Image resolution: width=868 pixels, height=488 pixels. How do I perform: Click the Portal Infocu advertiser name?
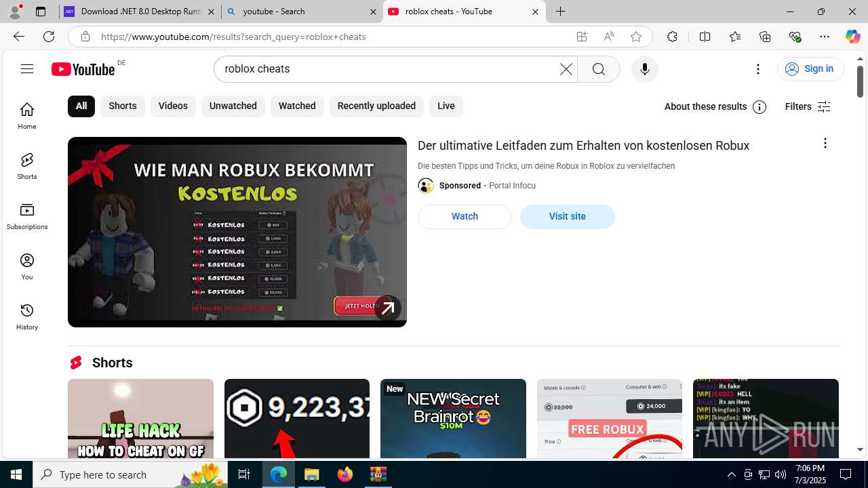click(x=512, y=186)
